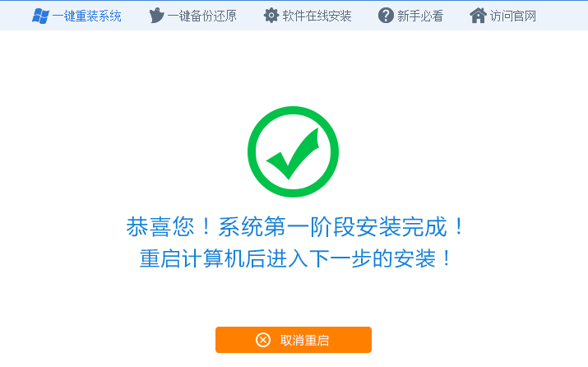The width and height of the screenshot is (588, 367).
Task: Visit 访问官网 link in top bar
Action: pyautogui.click(x=502, y=16)
